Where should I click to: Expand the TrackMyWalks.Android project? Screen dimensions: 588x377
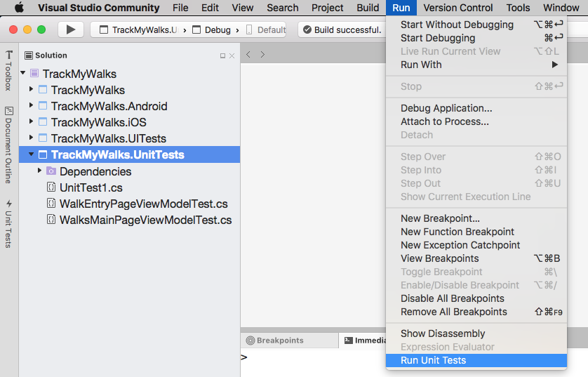click(32, 105)
